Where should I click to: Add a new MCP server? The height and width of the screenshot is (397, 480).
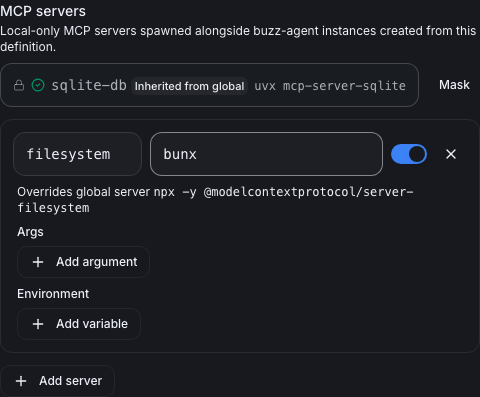click(58, 381)
